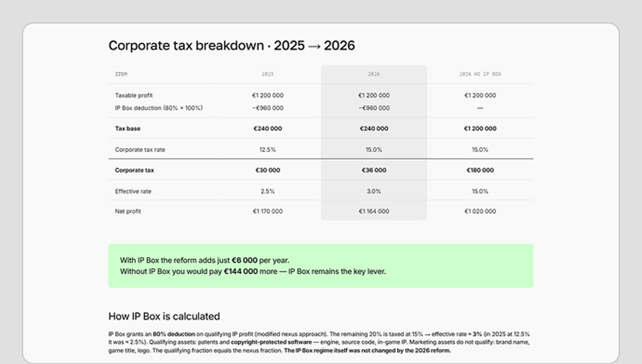Select the bold copyright-protected software text
Screen dimensions: 642x364
pyautogui.click(x=271, y=342)
